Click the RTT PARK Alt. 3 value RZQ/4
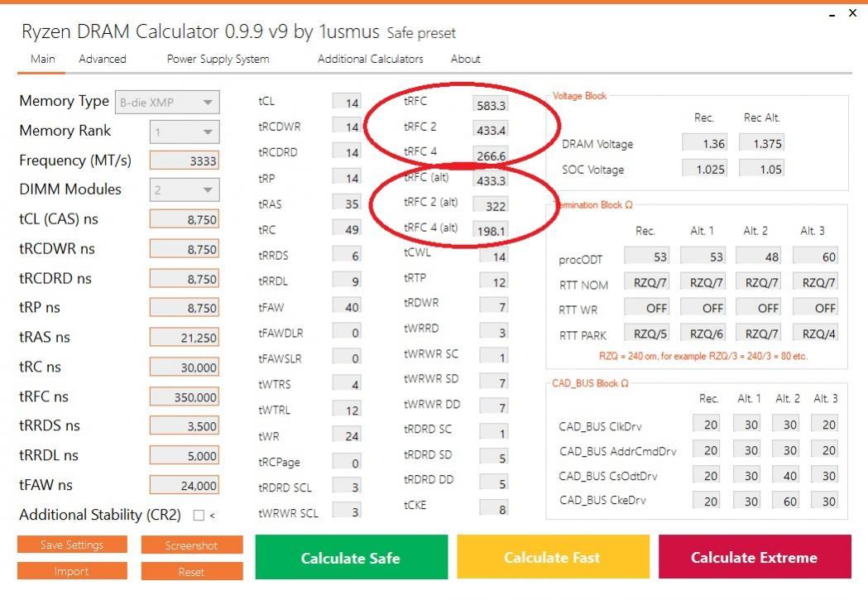The image size is (868, 600). [815, 333]
